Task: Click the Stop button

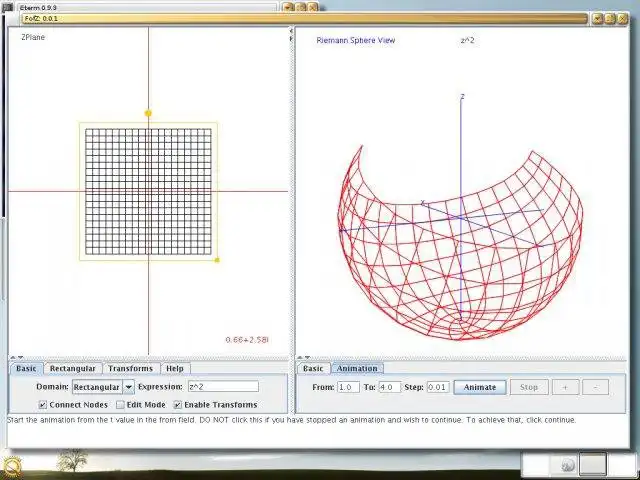Action: pyautogui.click(x=529, y=387)
